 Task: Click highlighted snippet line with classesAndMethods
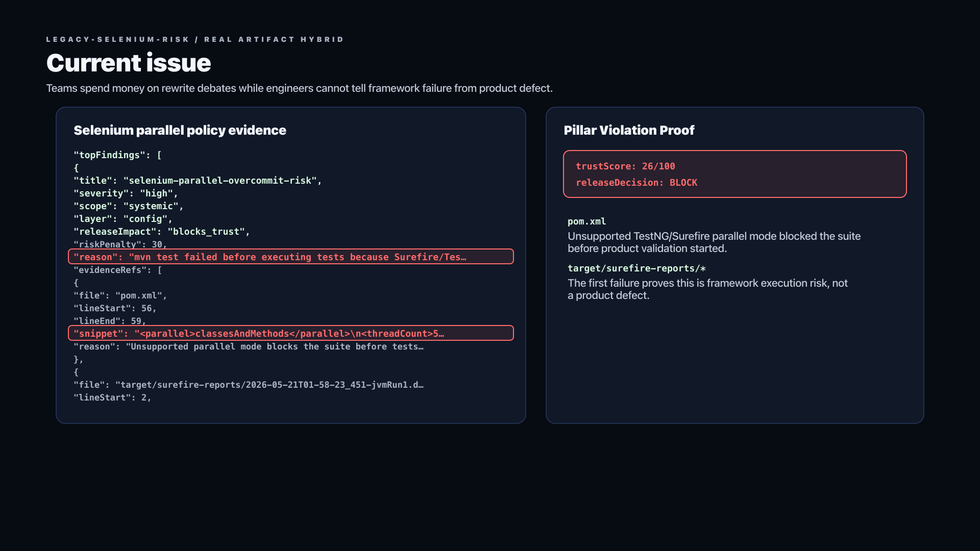click(x=291, y=333)
